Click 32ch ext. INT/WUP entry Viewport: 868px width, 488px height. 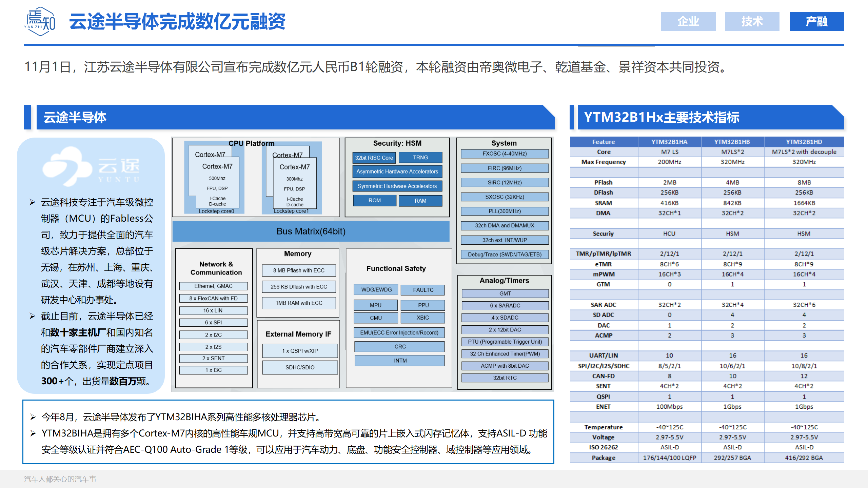[505, 240]
